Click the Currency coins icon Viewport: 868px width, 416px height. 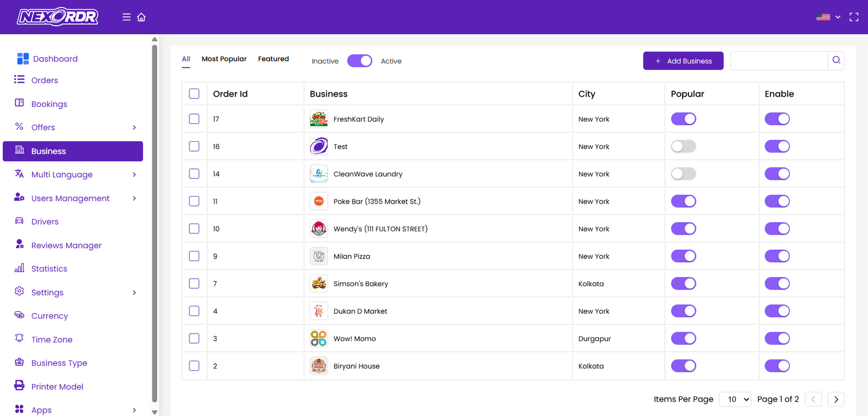(20, 314)
